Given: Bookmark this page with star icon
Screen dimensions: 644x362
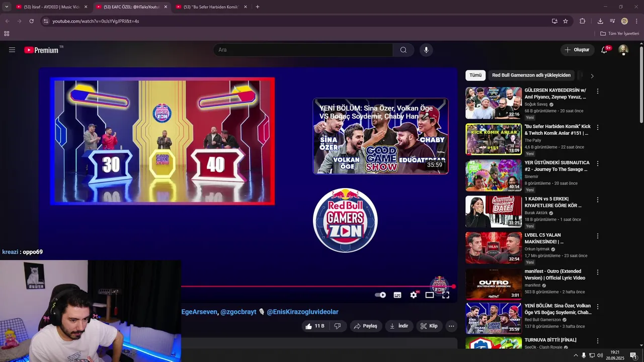Looking at the screenshot, I should click(x=566, y=21).
